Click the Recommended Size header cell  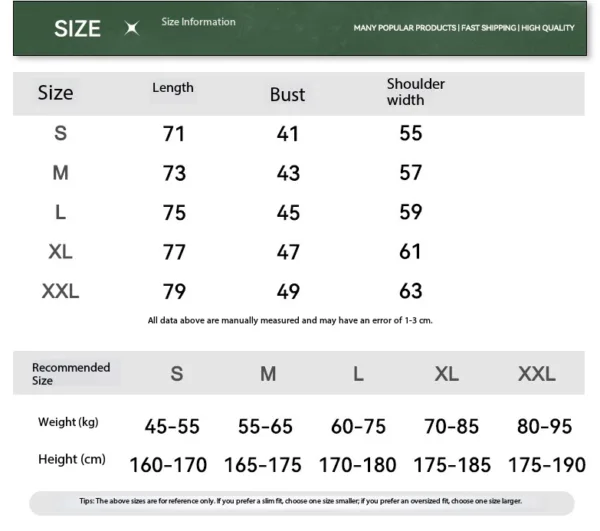coord(70,374)
